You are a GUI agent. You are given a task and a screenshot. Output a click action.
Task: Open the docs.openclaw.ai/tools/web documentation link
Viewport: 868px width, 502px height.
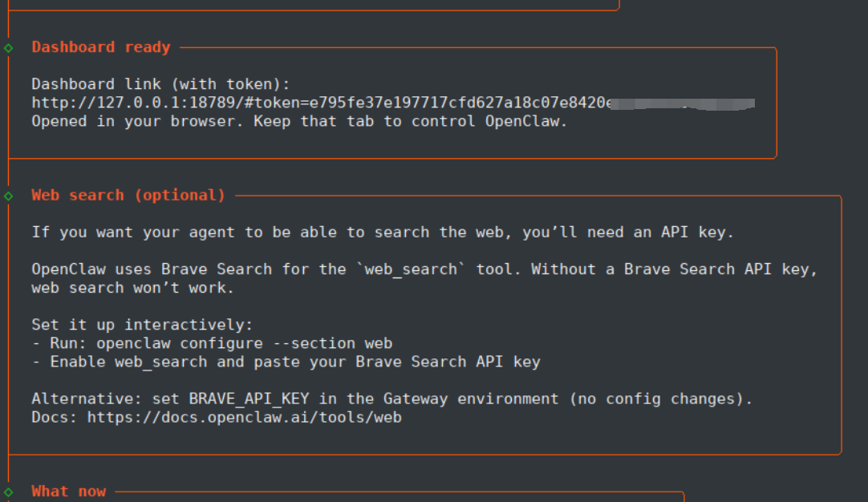(x=244, y=417)
